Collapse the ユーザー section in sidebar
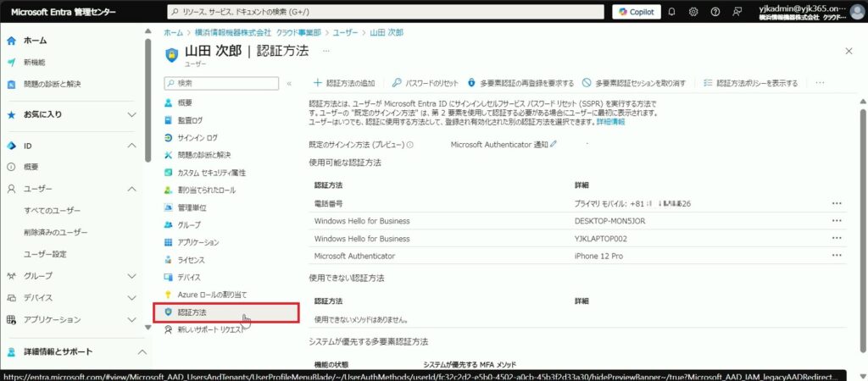 coord(131,189)
